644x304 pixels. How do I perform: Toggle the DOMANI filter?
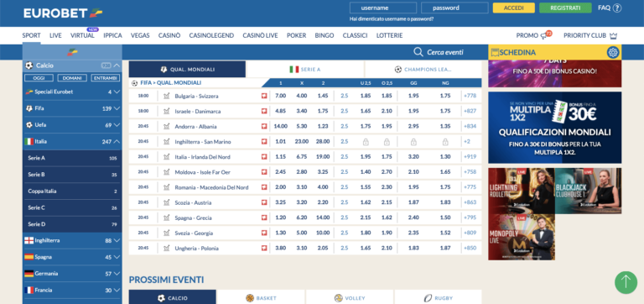(x=72, y=78)
